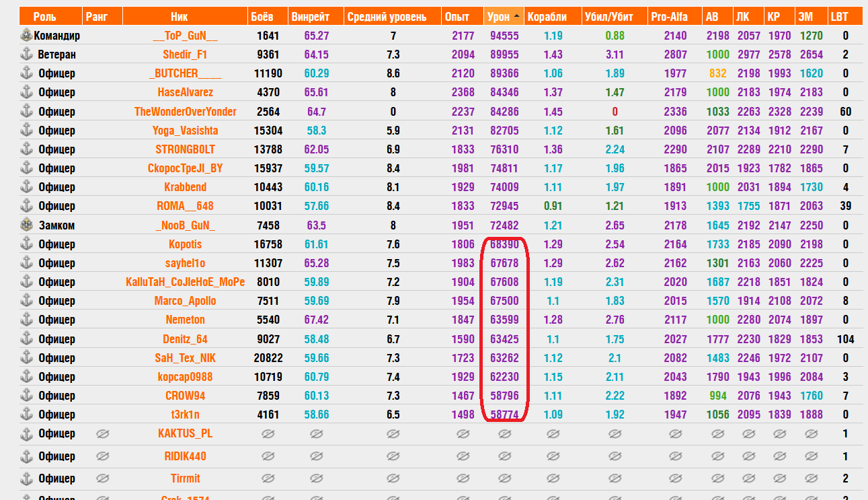The image size is (868, 500).
Task: Sort table by Опыт column
Action: 463,17
